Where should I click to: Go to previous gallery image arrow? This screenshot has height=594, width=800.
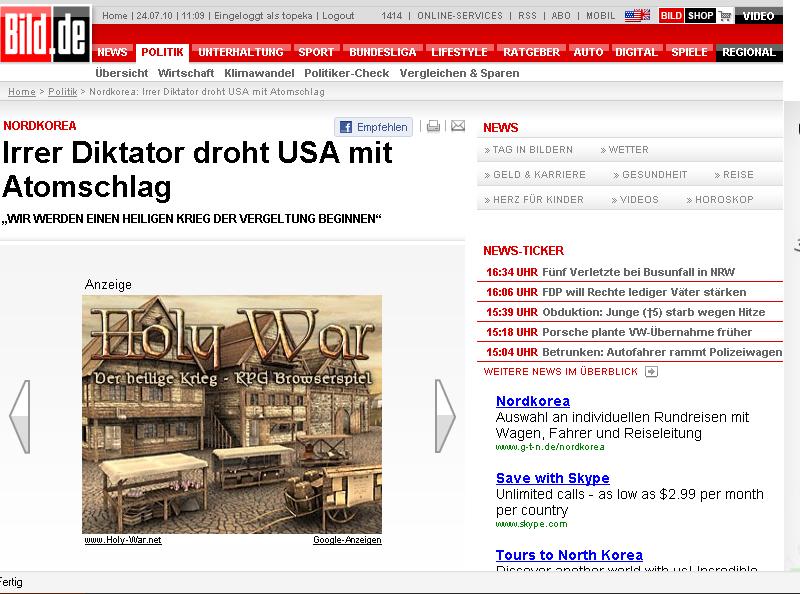20,416
